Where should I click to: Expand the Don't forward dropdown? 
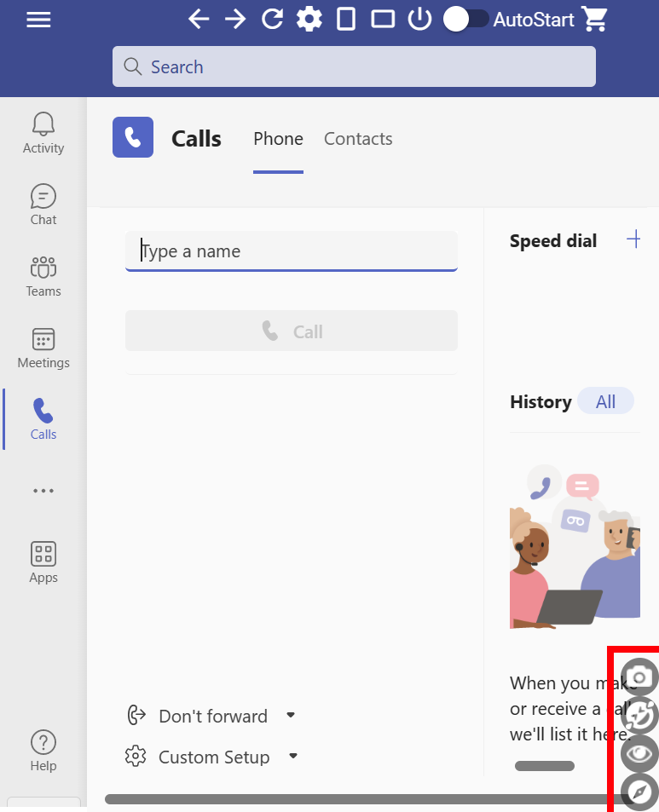coord(291,715)
